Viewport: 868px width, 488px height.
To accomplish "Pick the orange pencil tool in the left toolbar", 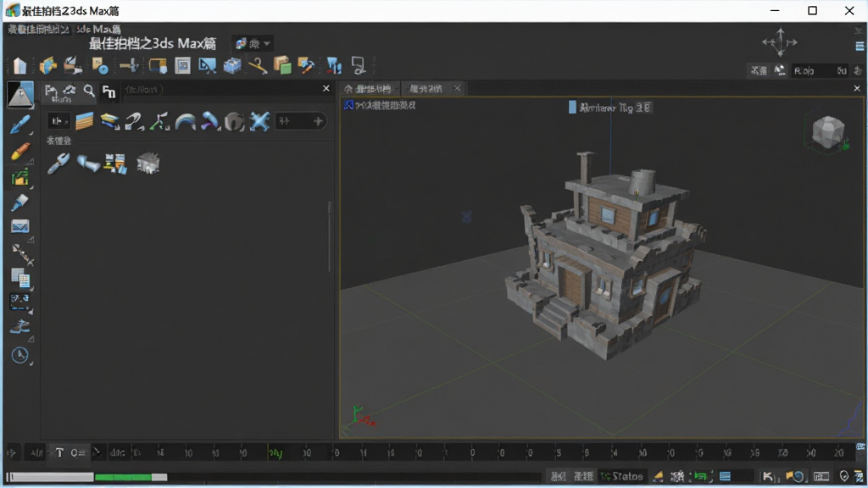I will [x=20, y=151].
